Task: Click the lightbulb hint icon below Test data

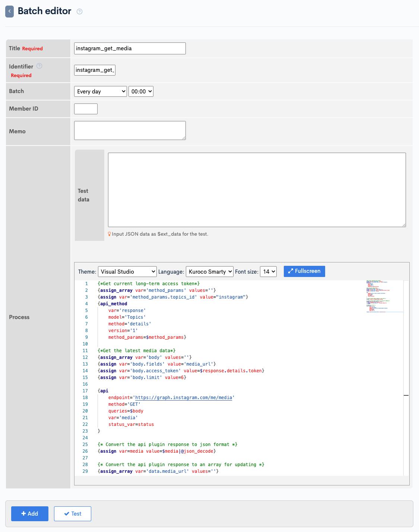Action: click(109, 234)
